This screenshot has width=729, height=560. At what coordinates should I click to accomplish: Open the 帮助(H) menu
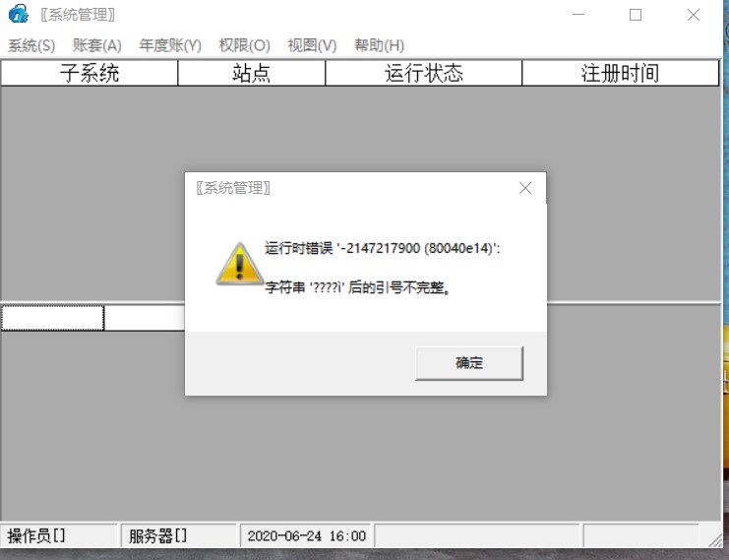click(380, 45)
